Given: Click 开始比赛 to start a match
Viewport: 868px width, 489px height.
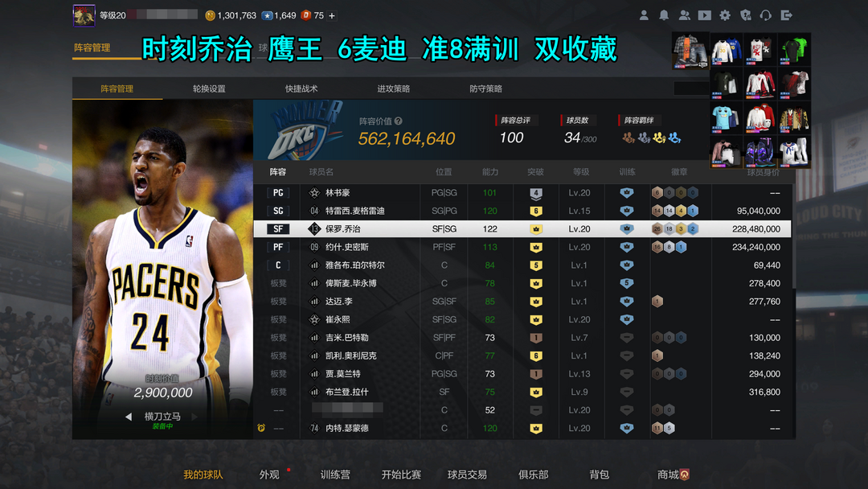Looking at the screenshot, I should pos(401,475).
